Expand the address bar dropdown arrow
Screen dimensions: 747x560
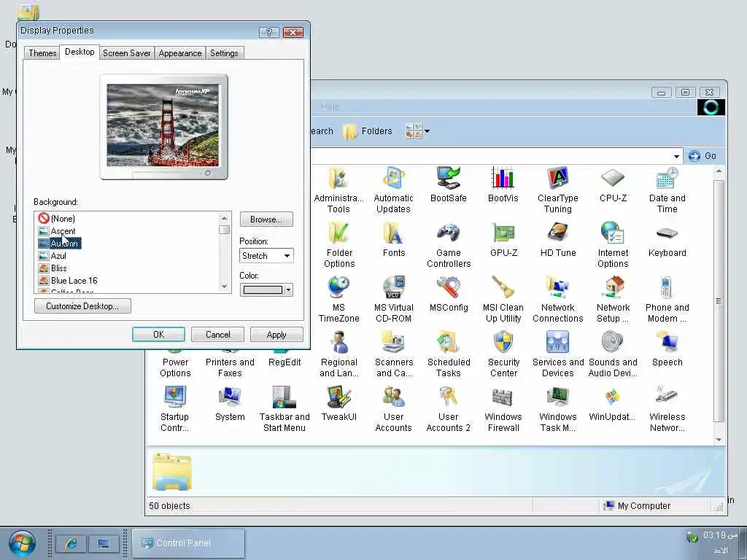676,156
